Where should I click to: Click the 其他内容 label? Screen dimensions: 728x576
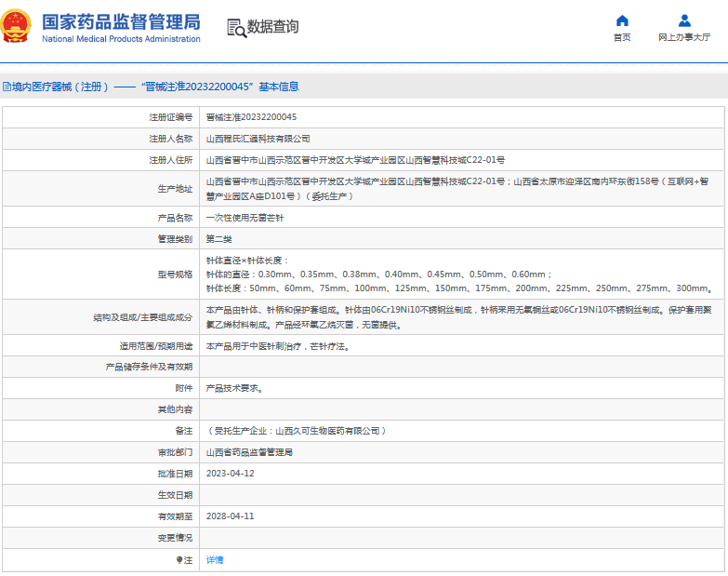coord(175,409)
